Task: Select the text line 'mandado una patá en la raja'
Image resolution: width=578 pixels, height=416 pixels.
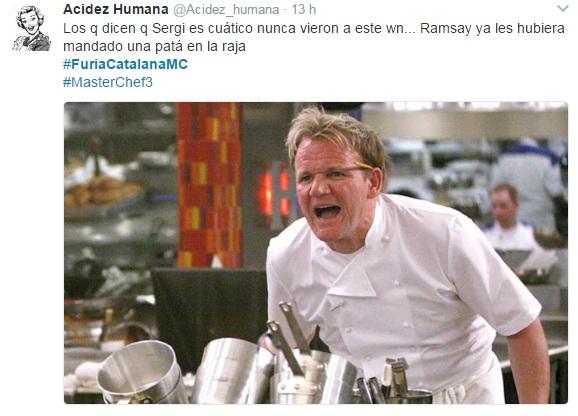Action: (x=154, y=46)
